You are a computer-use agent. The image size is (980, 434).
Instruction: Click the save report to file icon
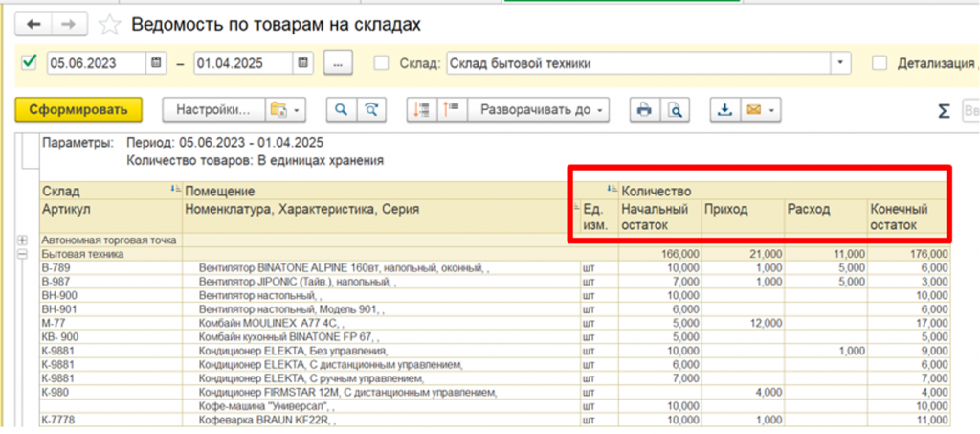coord(724,110)
